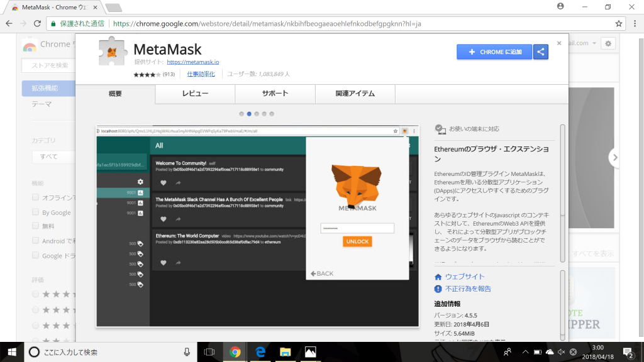Click the report abuse exclamation icon

point(438,289)
